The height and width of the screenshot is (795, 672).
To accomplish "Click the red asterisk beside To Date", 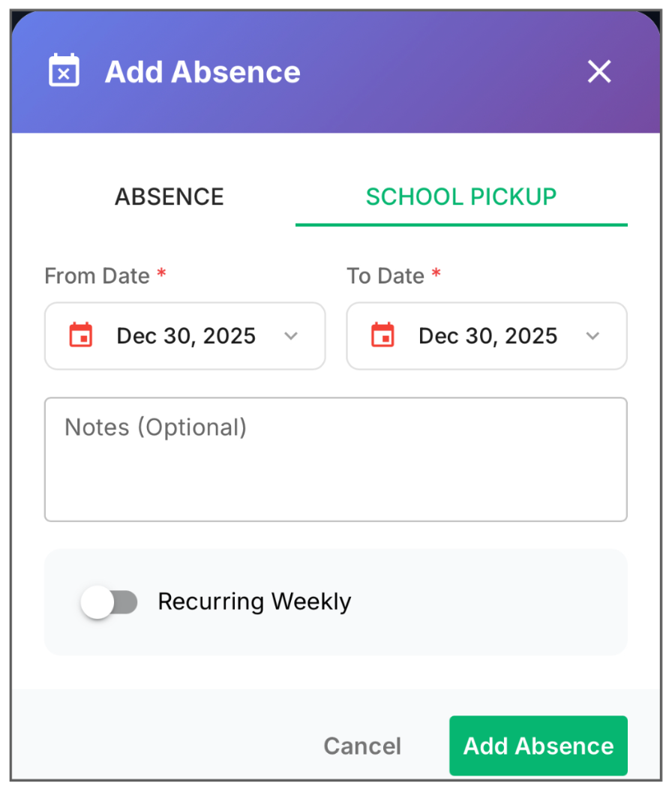I will [x=436, y=274].
